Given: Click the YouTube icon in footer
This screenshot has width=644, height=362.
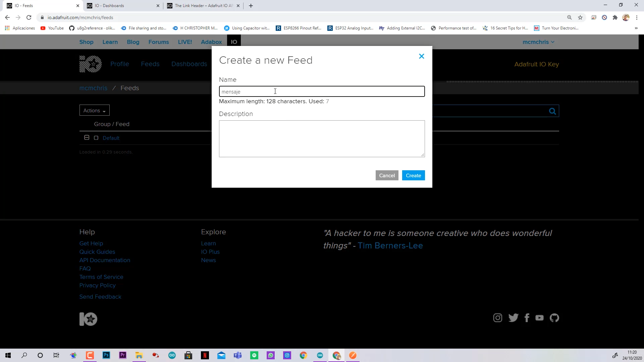Looking at the screenshot, I should [x=540, y=318].
